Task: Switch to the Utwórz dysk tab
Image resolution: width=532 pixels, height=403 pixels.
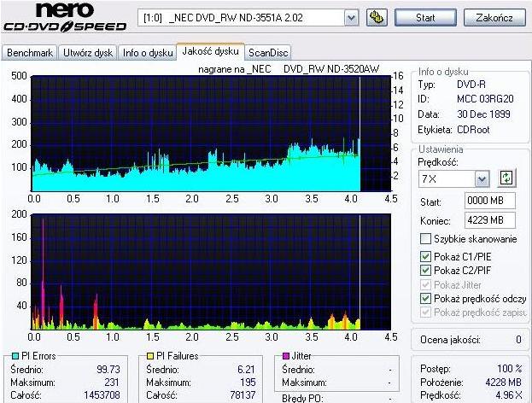Action: [x=88, y=53]
